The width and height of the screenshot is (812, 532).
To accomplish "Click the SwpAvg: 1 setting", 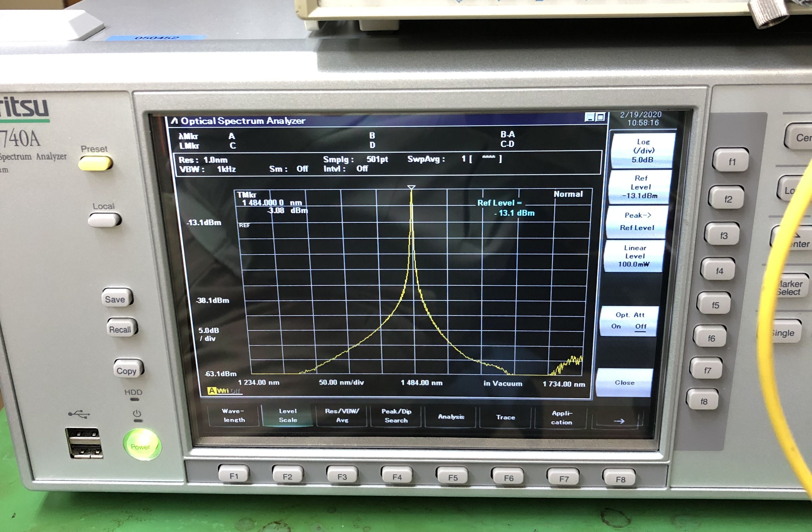I will pyautogui.click(x=454, y=159).
